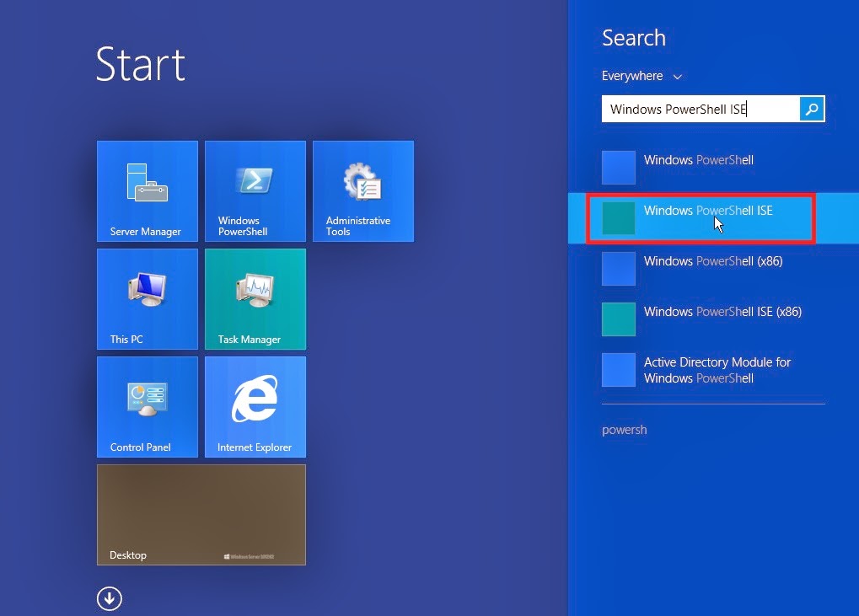Expand the Everywhere search scope dropdown
This screenshot has height=616, width=859.
(x=642, y=76)
